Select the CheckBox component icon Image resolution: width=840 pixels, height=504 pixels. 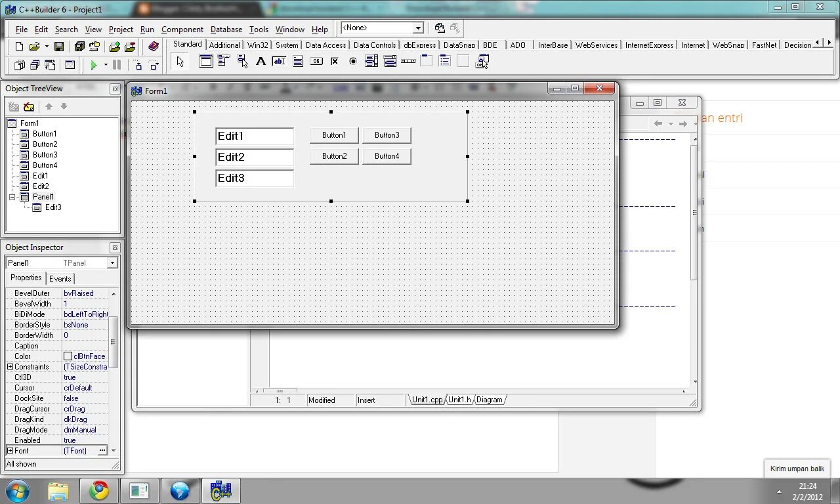pos(334,61)
